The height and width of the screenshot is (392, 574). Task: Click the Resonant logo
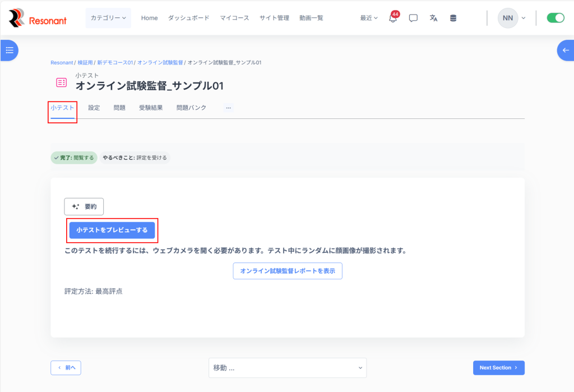tap(38, 18)
